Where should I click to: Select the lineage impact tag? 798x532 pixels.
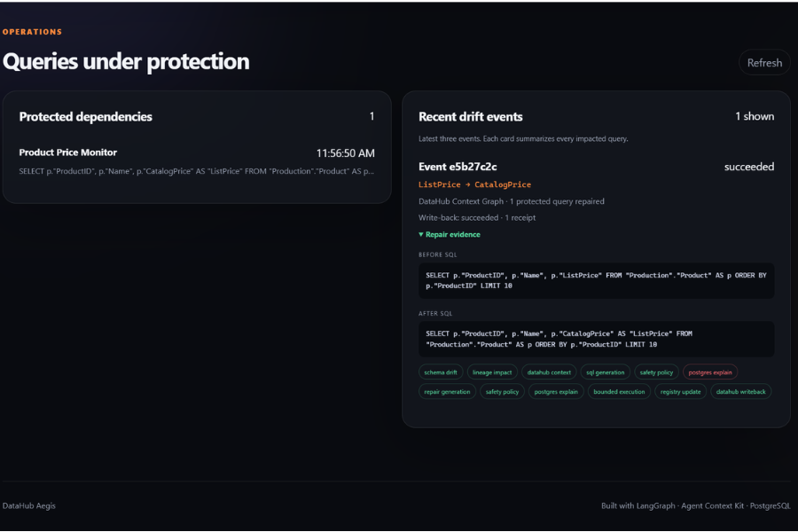tap(492, 372)
